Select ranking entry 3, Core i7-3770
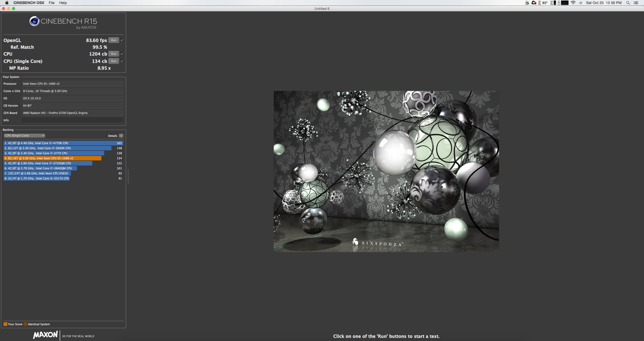 63,153
